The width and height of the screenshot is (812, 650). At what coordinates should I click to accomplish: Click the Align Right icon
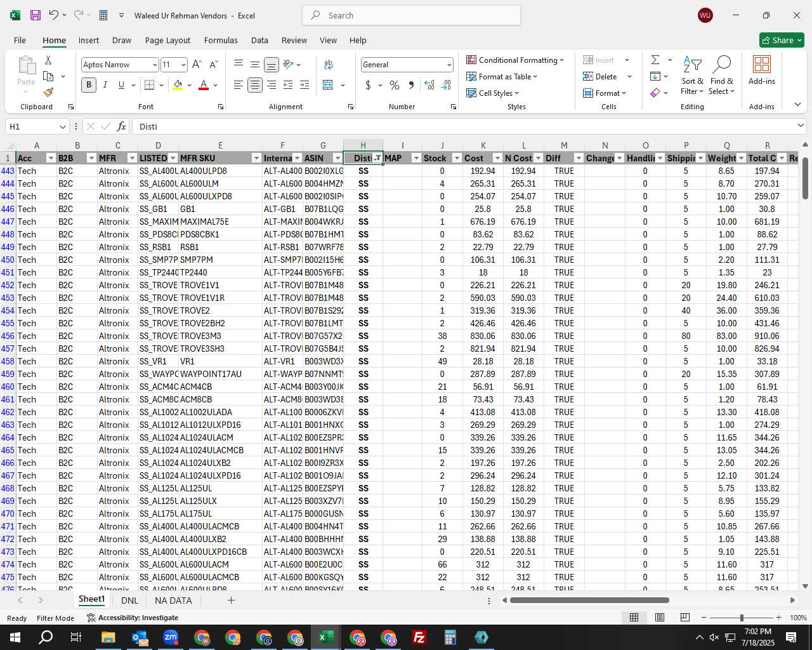[272, 84]
